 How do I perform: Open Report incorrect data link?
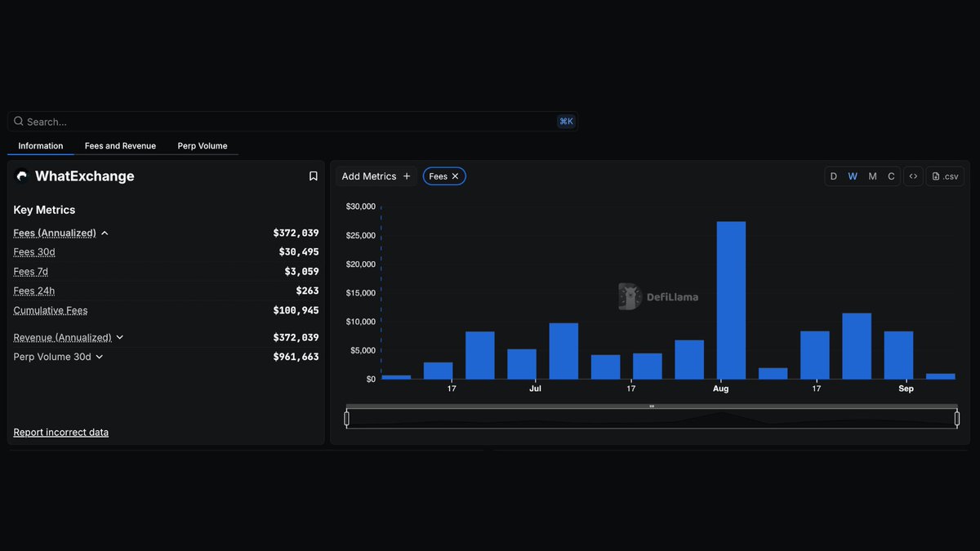tap(61, 433)
